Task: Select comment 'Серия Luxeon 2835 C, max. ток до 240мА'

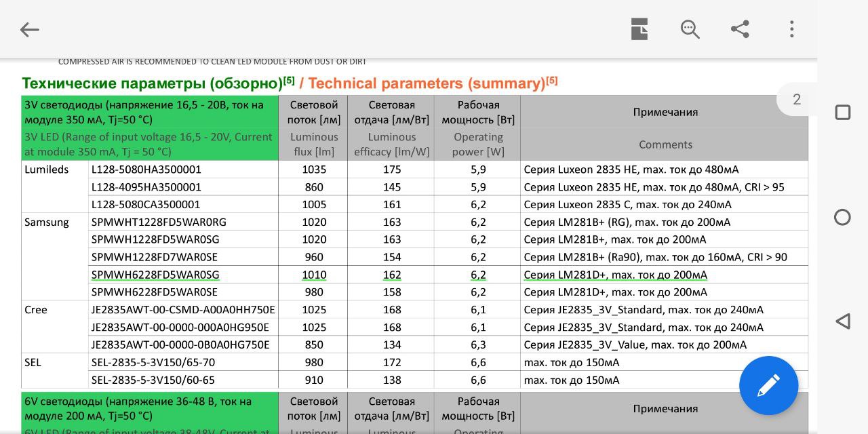Action: pos(628,205)
